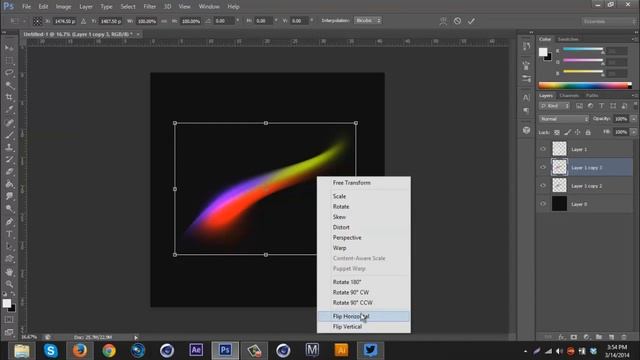Open the layer blend mode Normal dropdown

(x=564, y=119)
